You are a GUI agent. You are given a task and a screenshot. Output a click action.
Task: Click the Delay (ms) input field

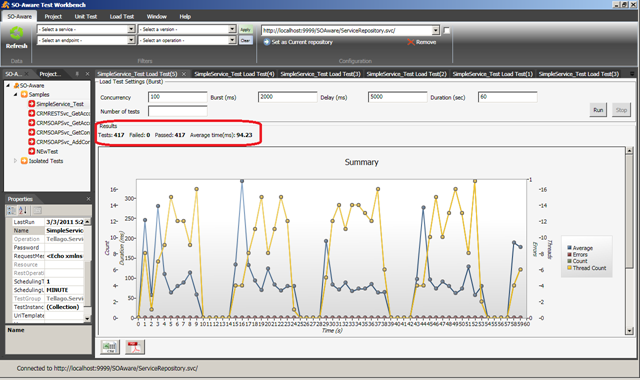pyautogui.click(x=398, y=97)
